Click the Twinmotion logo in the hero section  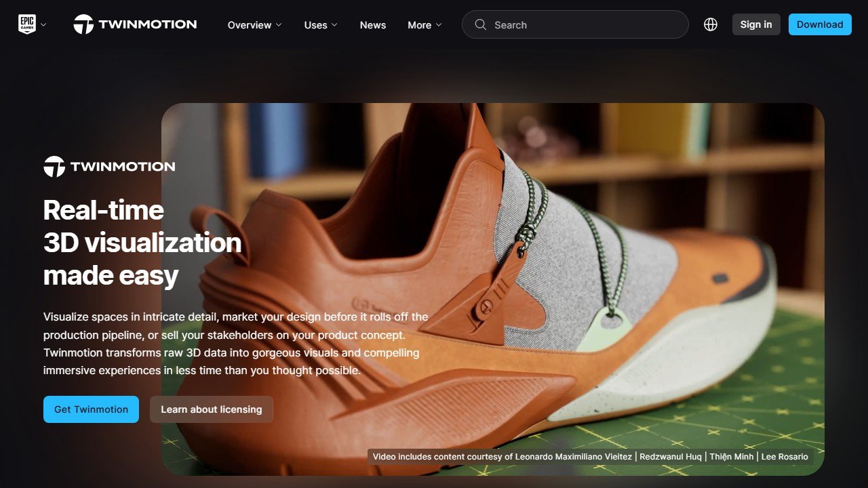(109, 166)
